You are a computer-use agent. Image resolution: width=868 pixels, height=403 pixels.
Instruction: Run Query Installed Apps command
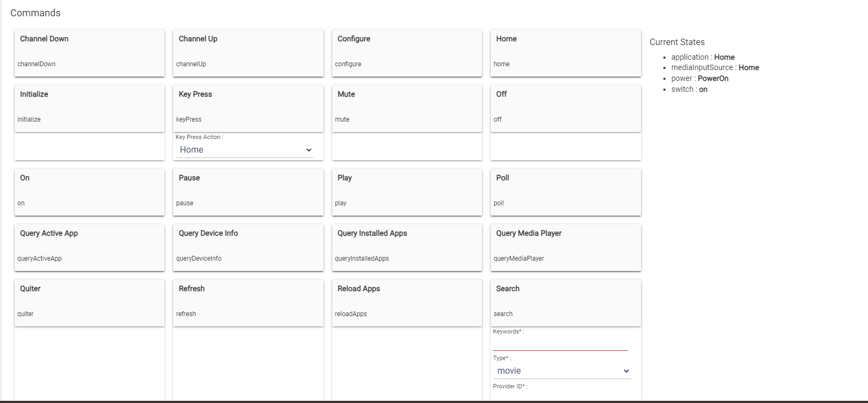point(407,247)
